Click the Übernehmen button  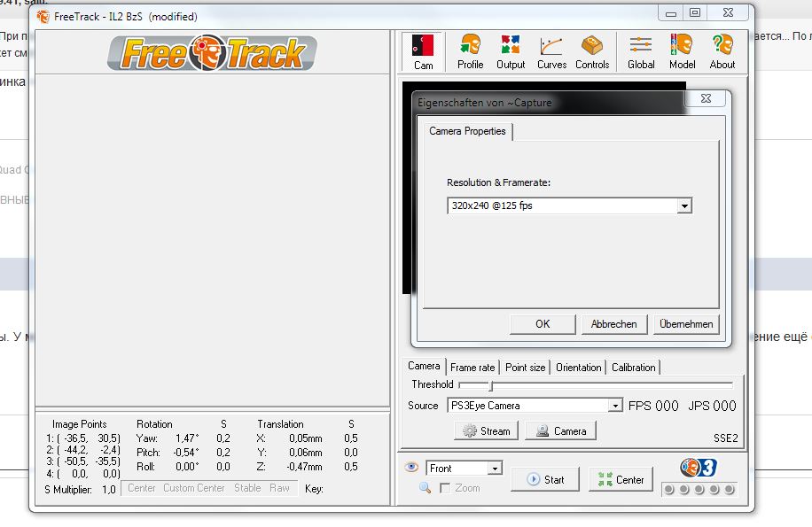tap(686, 324)
